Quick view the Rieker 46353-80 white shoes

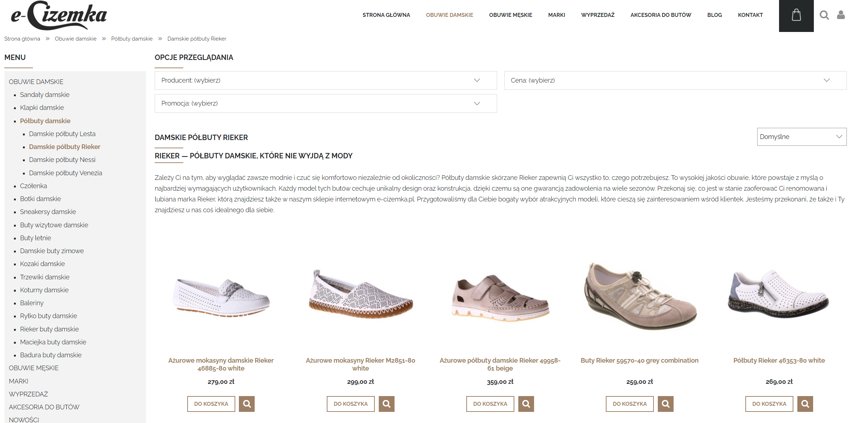[805, 404]
